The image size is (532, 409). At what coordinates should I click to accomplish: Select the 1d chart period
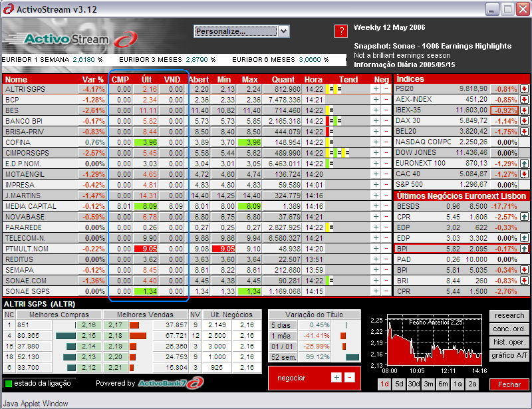point(384,384)
